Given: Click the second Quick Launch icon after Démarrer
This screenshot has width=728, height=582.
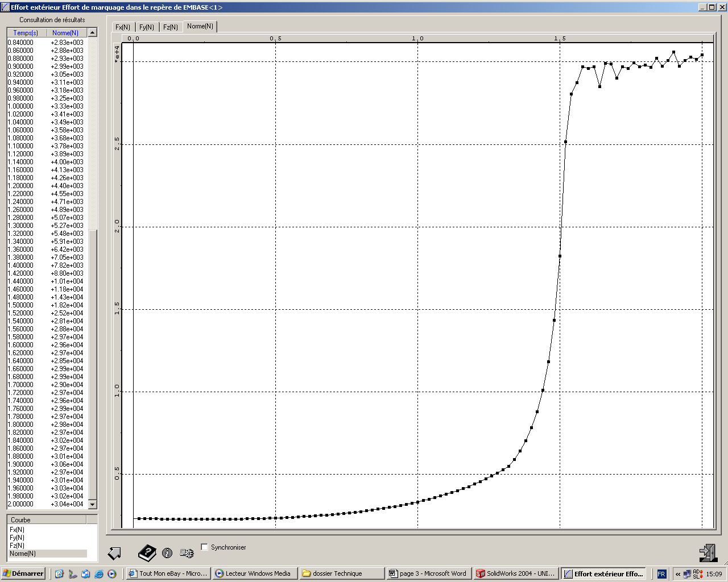Looking at the screenshot, I should 72,574.
